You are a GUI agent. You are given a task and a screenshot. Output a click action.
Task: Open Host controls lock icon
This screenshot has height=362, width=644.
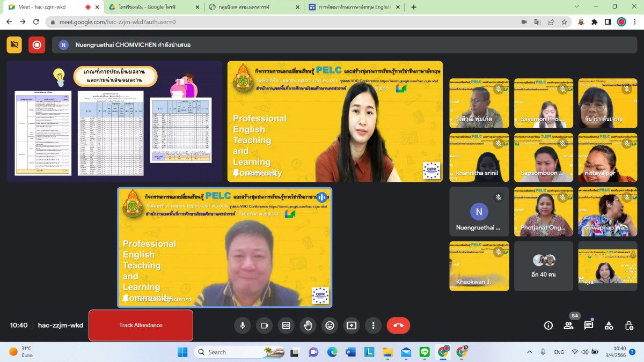click(x=629, y=325)
